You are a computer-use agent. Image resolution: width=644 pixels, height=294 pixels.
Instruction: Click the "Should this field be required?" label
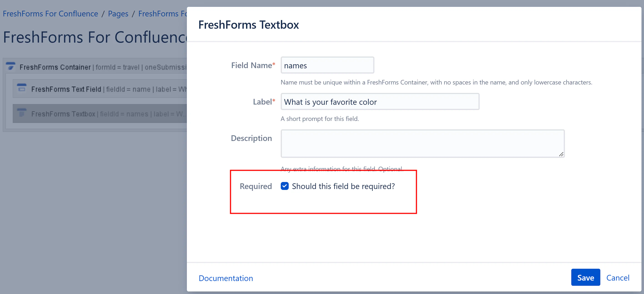point(343,186)
